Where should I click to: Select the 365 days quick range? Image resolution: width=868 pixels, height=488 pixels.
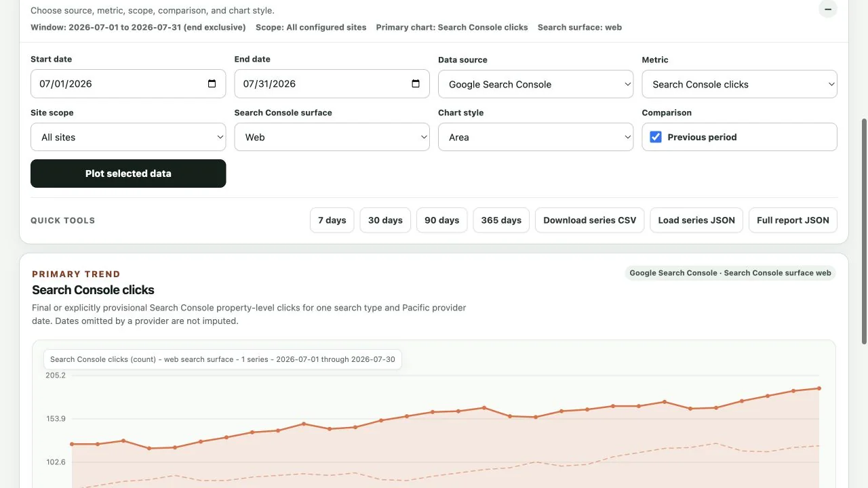(501, 220)
